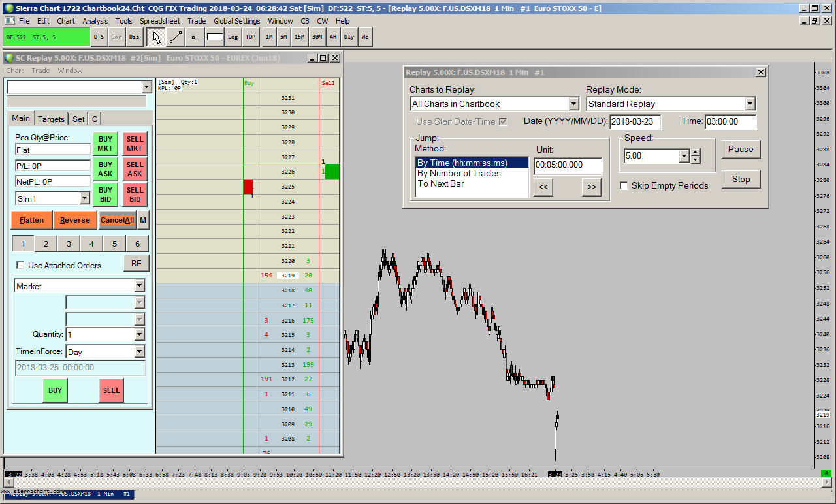Select quantity preset 5
The image size is (836, 504).
114,244
